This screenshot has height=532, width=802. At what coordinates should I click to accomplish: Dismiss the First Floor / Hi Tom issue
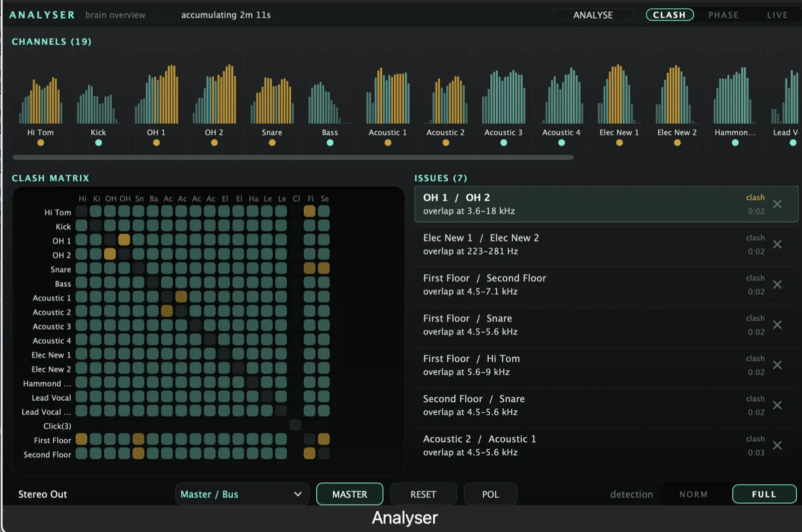tap(777, 365)
